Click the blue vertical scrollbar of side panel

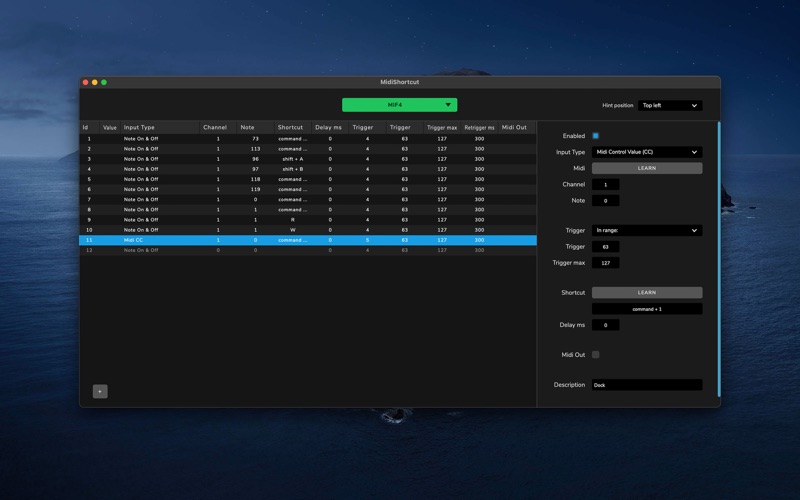pos(719,259)
